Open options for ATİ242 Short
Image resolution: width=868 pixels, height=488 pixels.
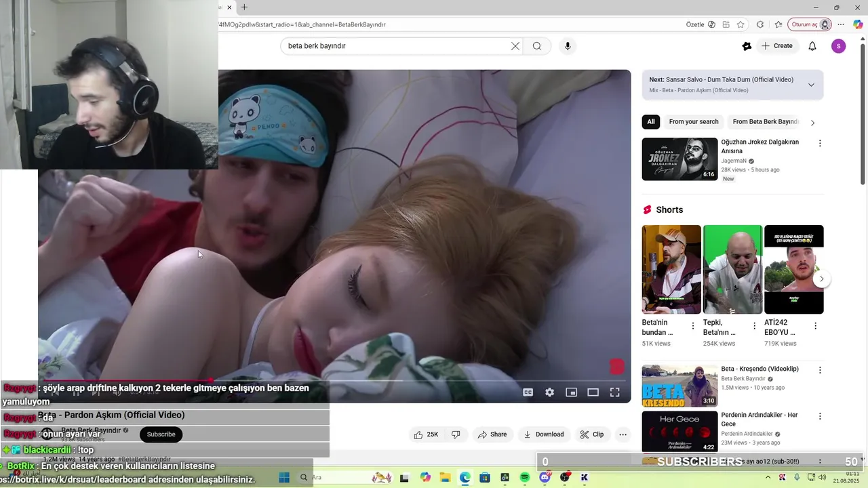pos(815,326)
